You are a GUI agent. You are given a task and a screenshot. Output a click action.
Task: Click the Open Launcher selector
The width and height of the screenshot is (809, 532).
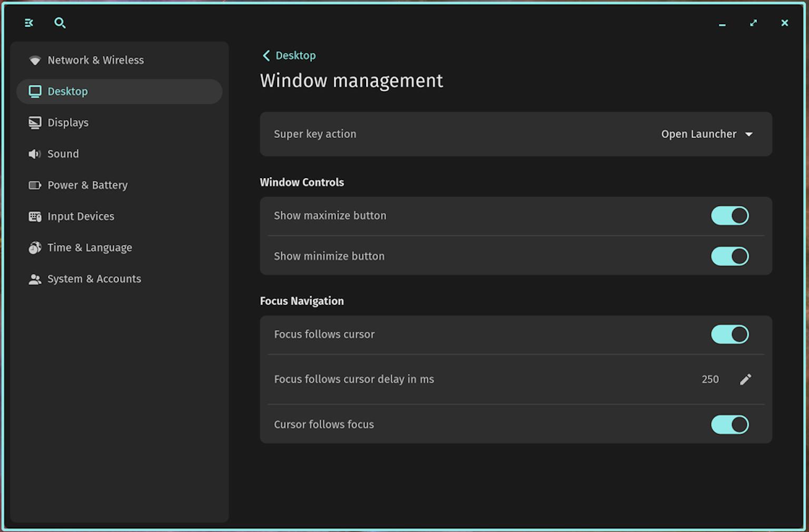click(699, 134)
